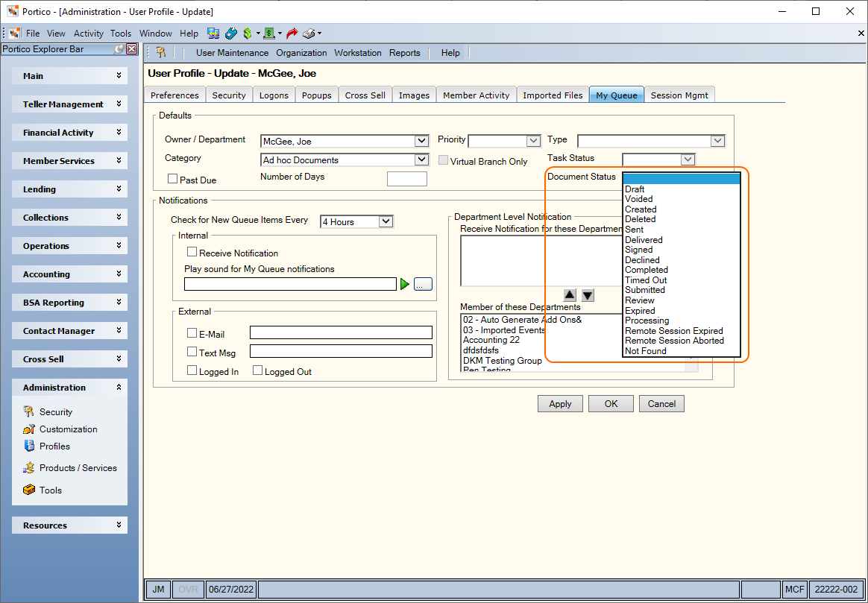The width and height of the screenshot is (868, 603).
Task: Collapse the Administration section
Action: (x=70, y=388)
